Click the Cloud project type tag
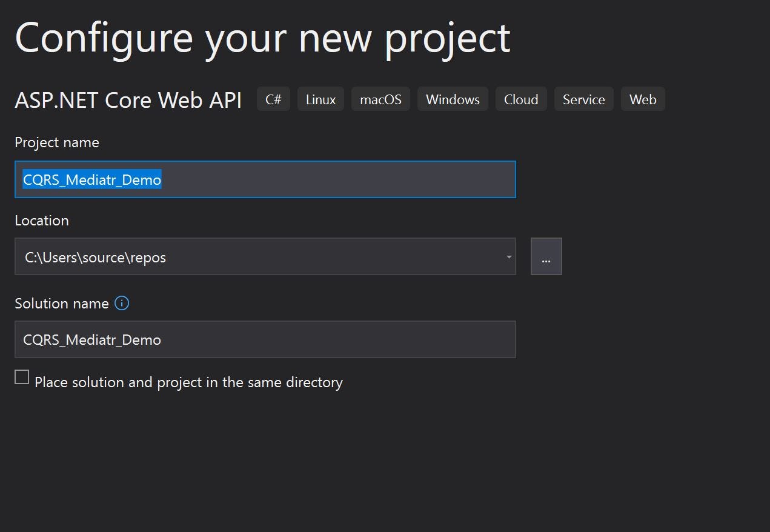This screenshot has width=770, height=532. [x=521, y=99]
